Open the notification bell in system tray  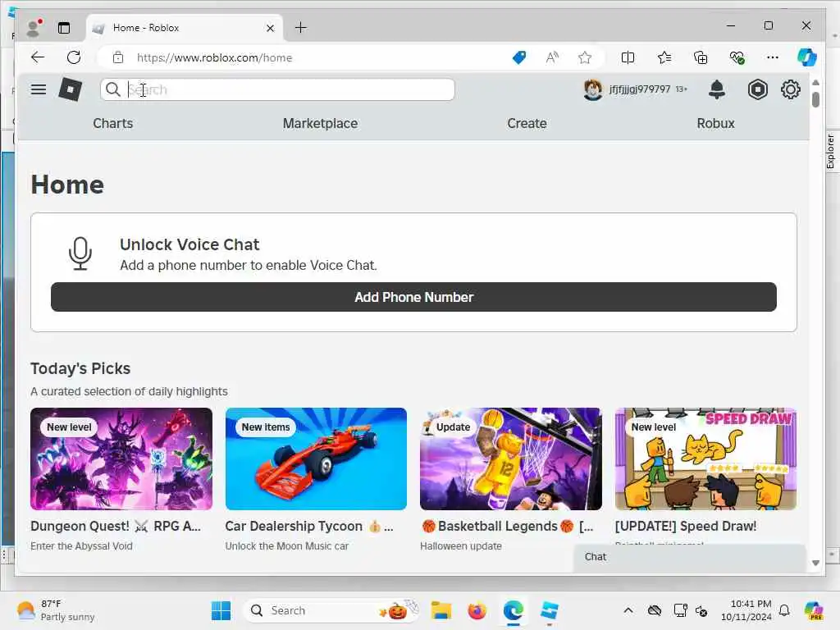pyautogui.click(x=784, y=610)
